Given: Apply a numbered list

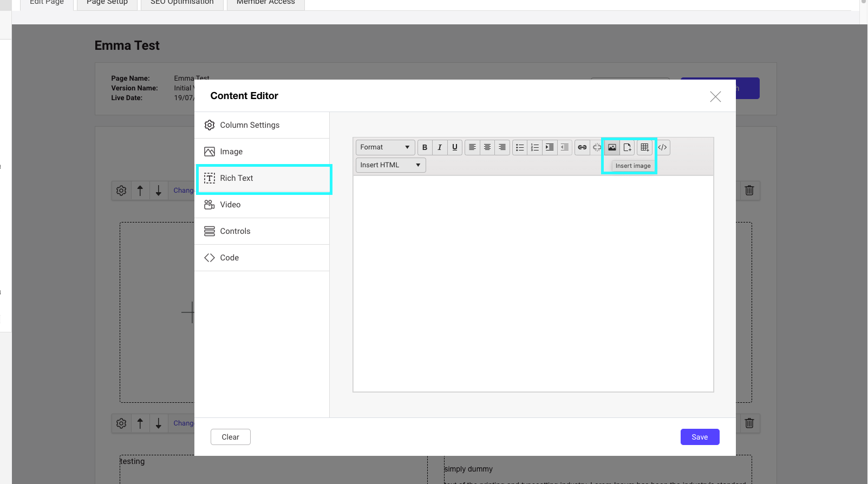Looking at the screenshot, I should pos(535,147).
